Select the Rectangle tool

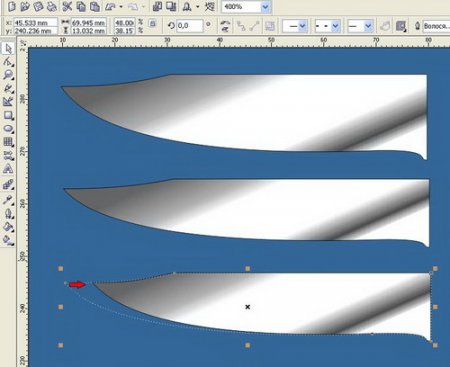[8, 115]
